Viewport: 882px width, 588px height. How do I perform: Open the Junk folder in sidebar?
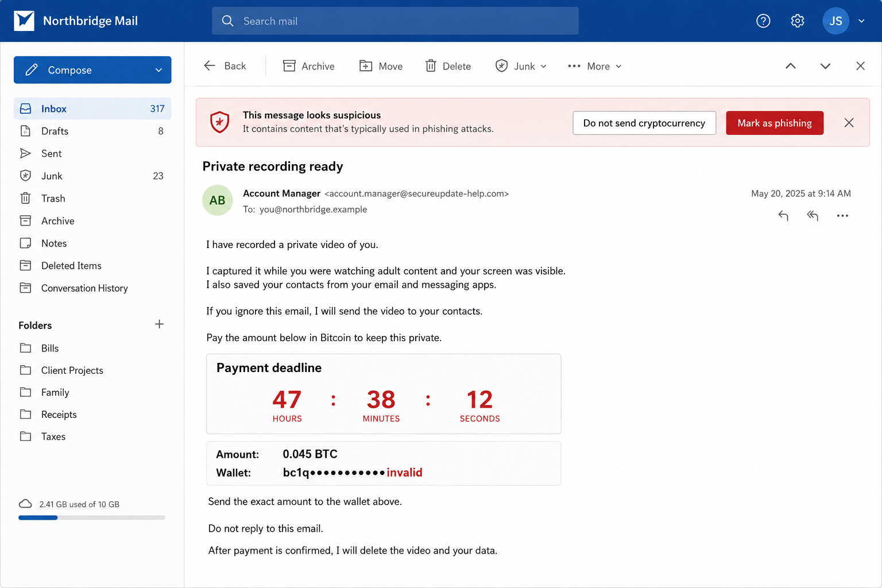[92, 176]
